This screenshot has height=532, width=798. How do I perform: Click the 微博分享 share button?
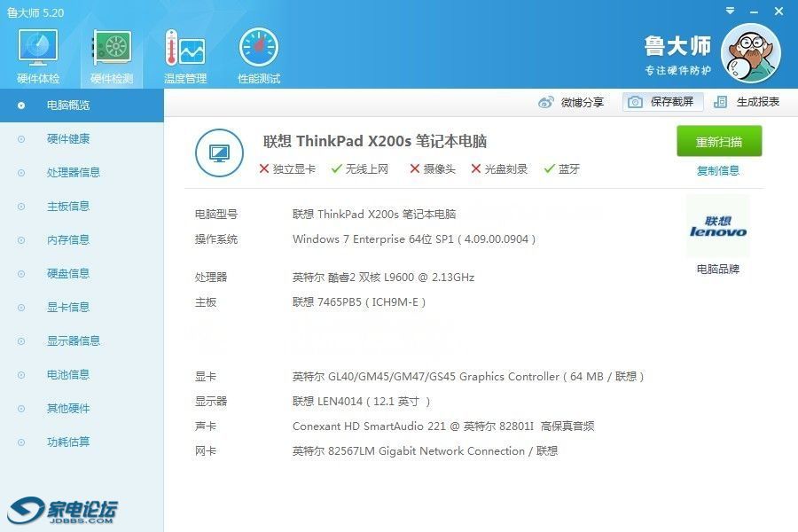(x=571, y=102)
